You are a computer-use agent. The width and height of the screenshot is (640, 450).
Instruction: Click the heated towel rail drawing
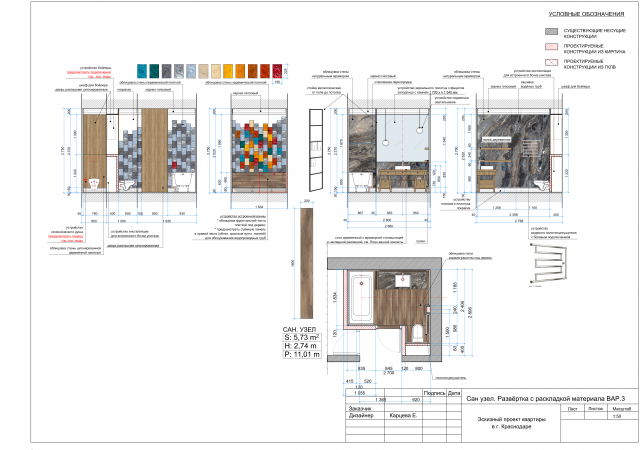(x=549, y=263)
